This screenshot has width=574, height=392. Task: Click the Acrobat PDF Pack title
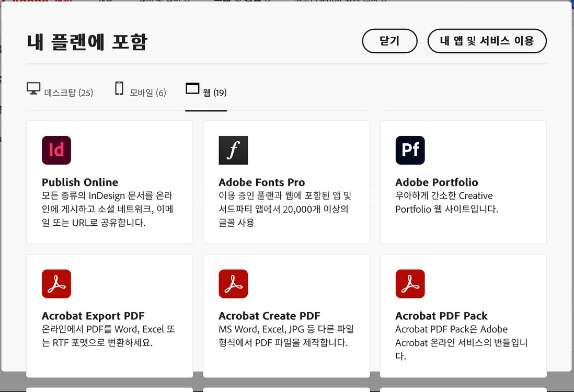pyautogui.click(x=442, y=316)
